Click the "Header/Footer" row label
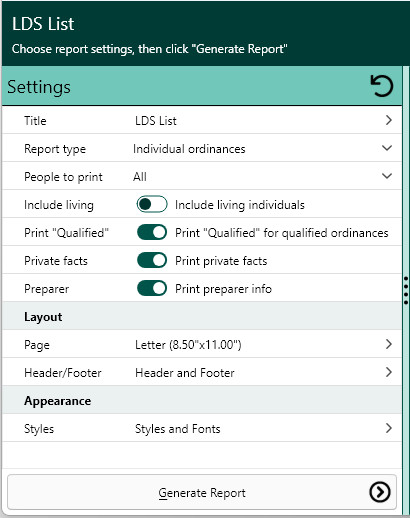The image size is (410, 518). [63, 373]
